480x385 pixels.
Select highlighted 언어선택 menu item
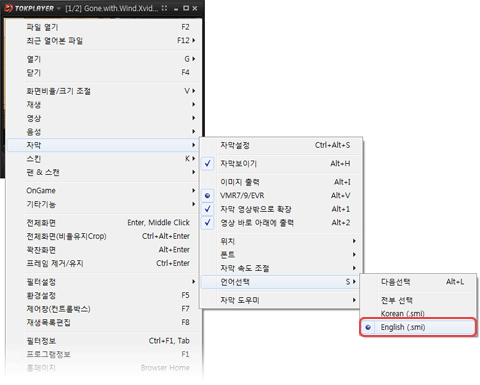pos(280,282)
